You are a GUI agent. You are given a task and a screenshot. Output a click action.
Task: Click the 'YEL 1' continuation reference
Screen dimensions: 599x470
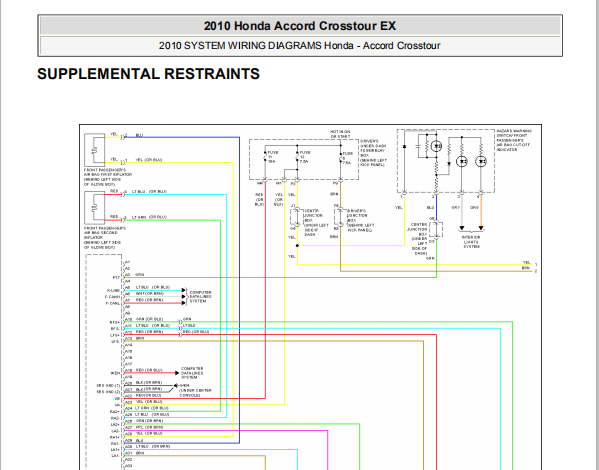coord(530,263)
